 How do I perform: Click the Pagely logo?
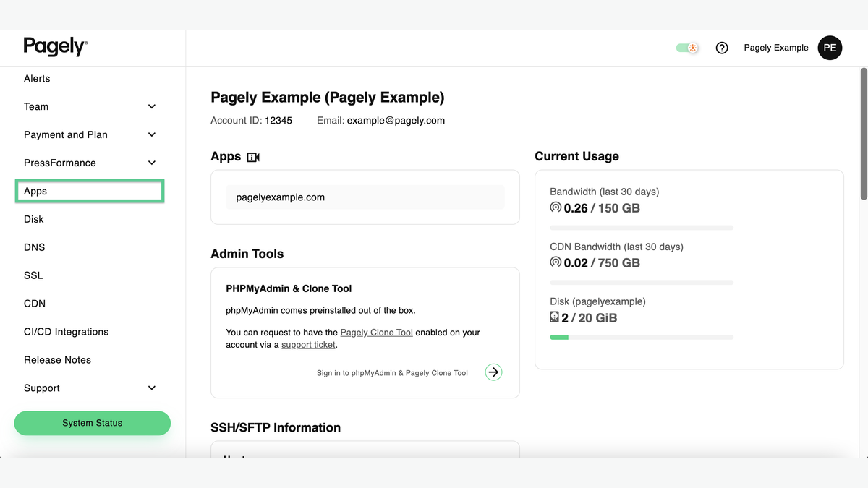coord(56,46)
